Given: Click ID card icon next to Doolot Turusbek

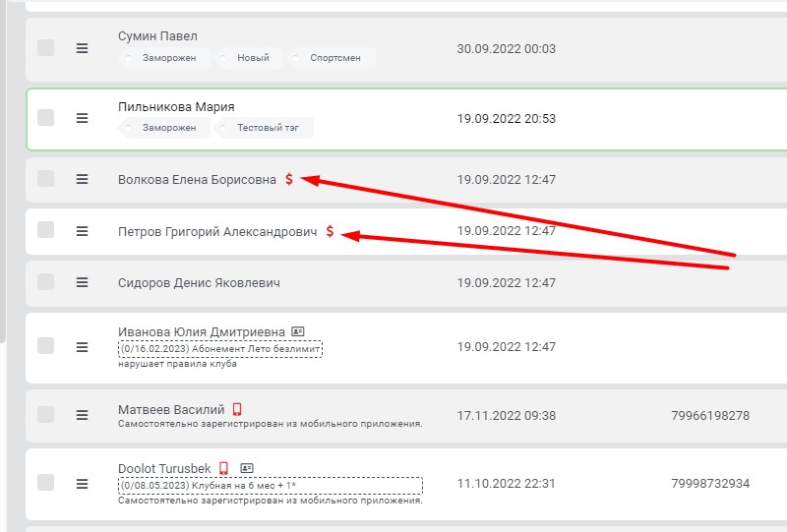Looking at the screenshot, I should pos(247,468).
